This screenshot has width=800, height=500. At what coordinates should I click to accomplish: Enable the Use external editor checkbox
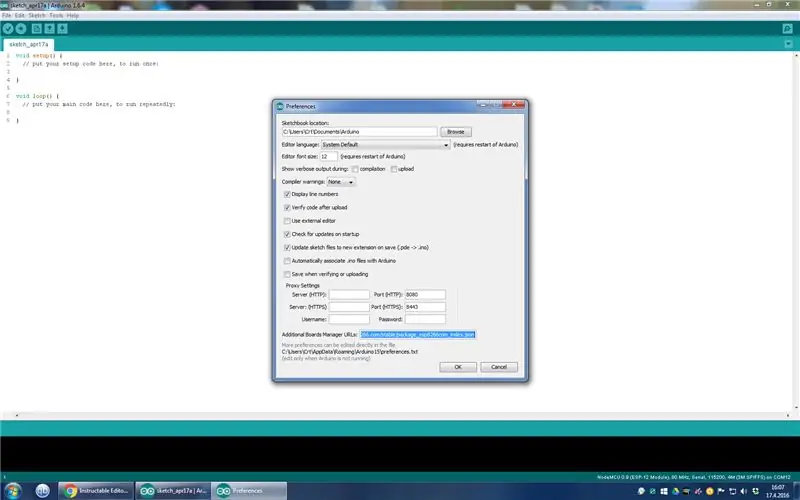(x=287, y=220)
